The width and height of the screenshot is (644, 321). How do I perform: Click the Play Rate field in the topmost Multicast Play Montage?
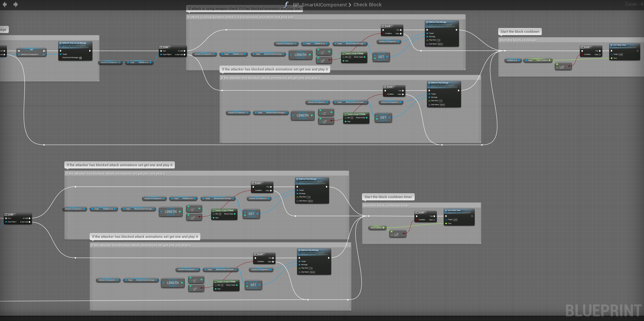pos(438,40)
